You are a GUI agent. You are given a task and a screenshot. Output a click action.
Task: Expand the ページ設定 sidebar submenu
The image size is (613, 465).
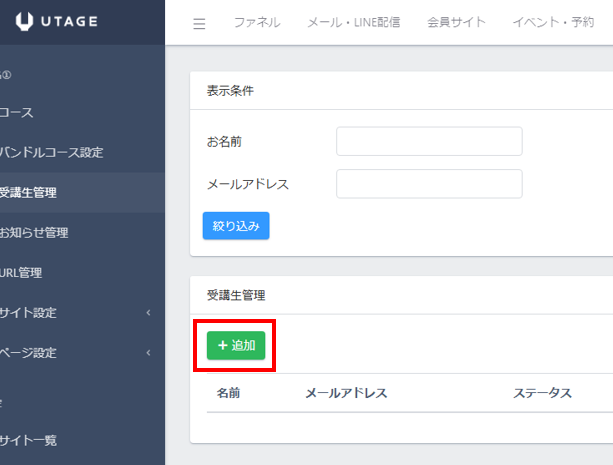pyautogui.click(x=29, y=353)
